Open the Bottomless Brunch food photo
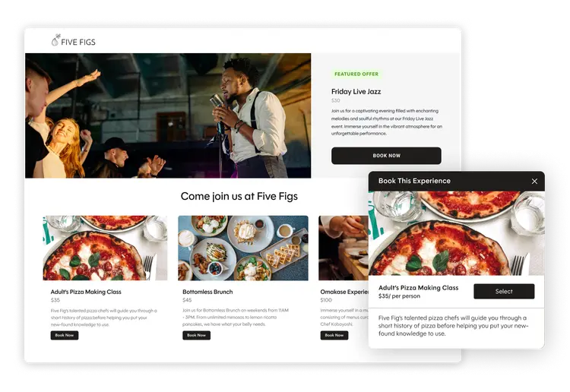The width and height of the screenshot is (570, 392). click(x=243, y=248)
